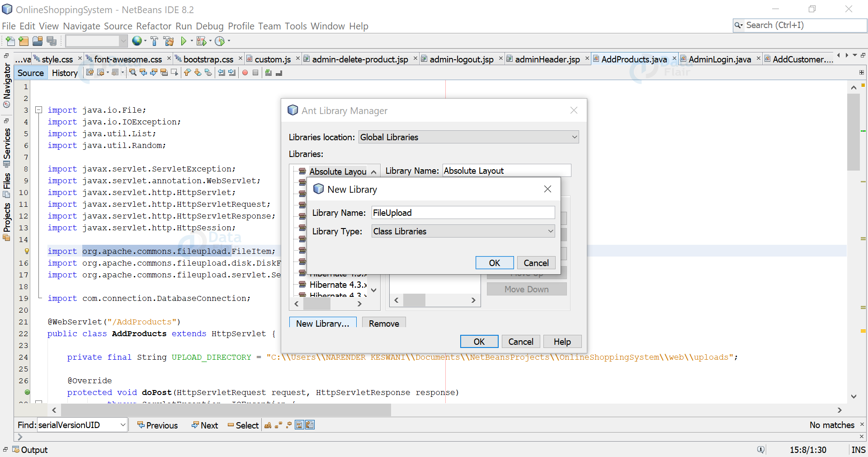This screenshot has width=868, height=457.
Task: Click the Search (Ctrl+I) box
Action: point(799,25)
